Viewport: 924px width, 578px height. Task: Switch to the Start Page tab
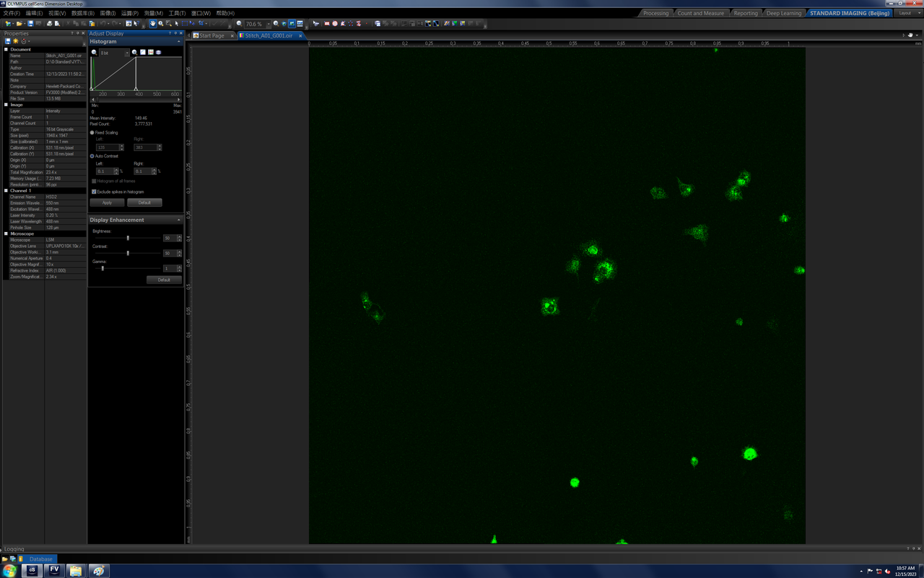point(212,35)
